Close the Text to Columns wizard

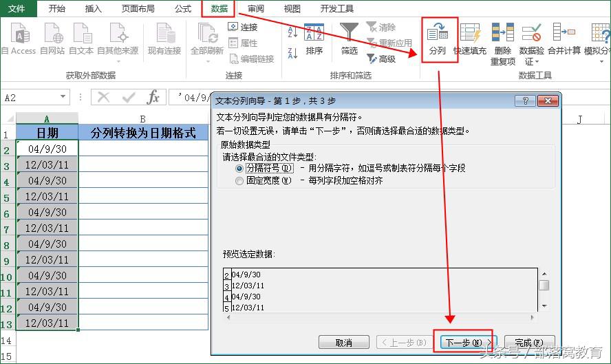(x=548, y=101)
